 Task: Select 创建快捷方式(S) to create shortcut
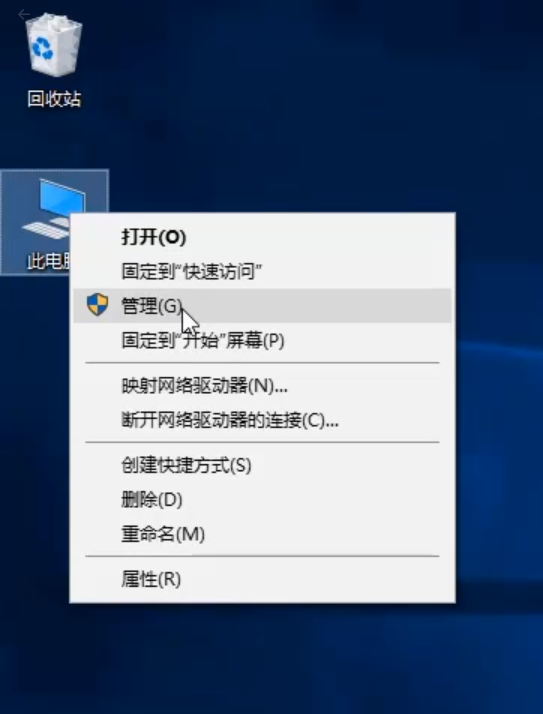point(262,465)
